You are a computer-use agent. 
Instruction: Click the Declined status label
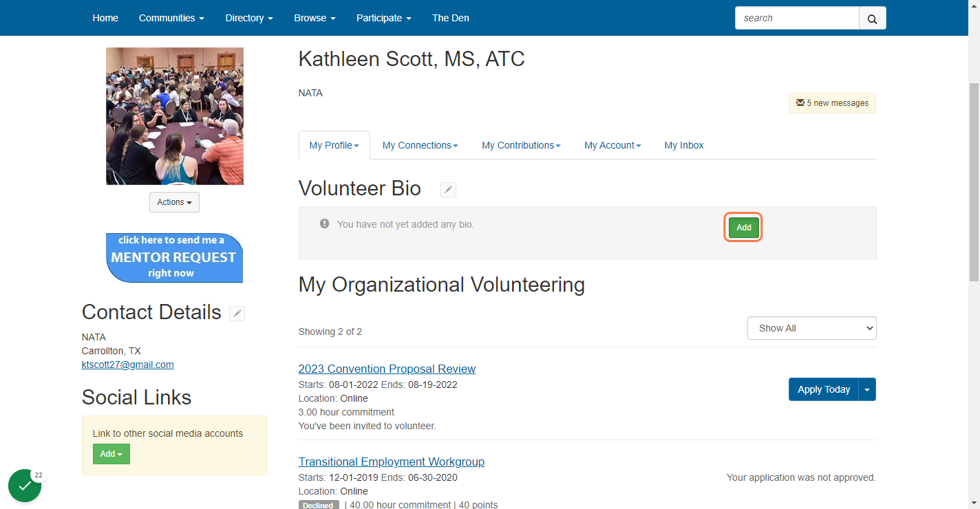pos(319,506)
